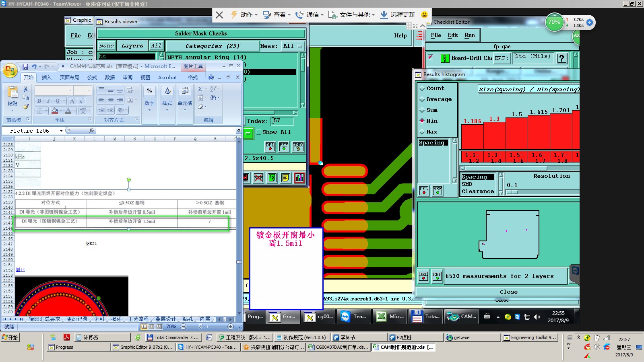Select the 工艺流程 sheet tab in Excel
Image resolution: width=644 pixels, height=362 pixels.
pyautogui.click(x=138, y=319)
